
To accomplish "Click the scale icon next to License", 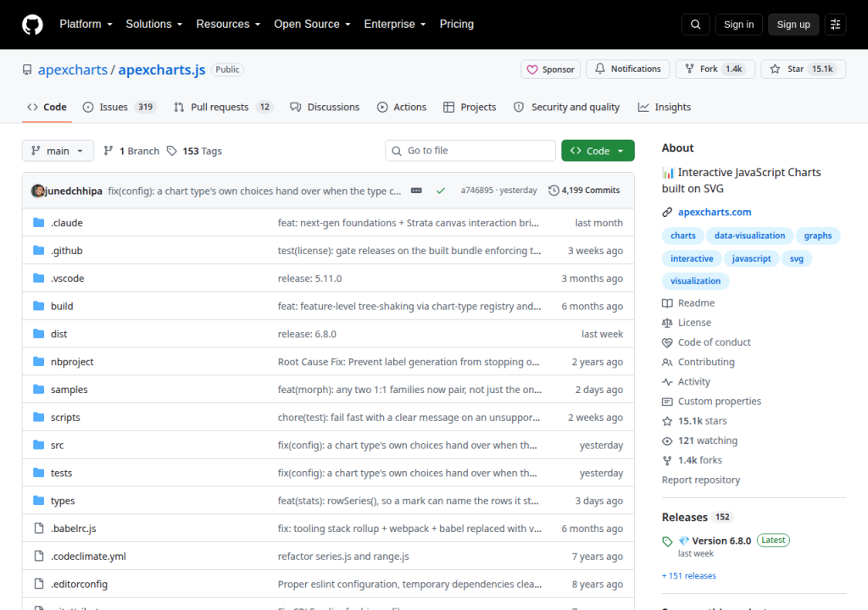I will pos(667,323).
